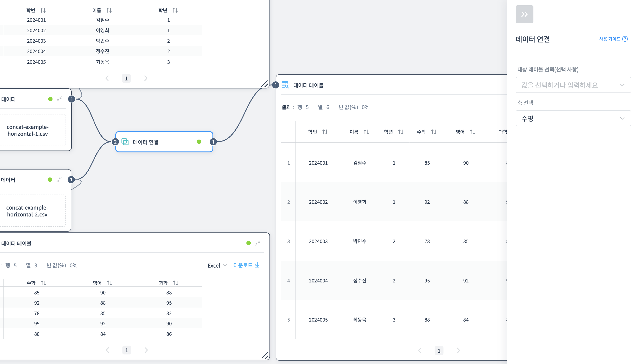The width and height of the screenshot is (633, 364).
Task: Open the usage guide help link
Action: (613, 39)
